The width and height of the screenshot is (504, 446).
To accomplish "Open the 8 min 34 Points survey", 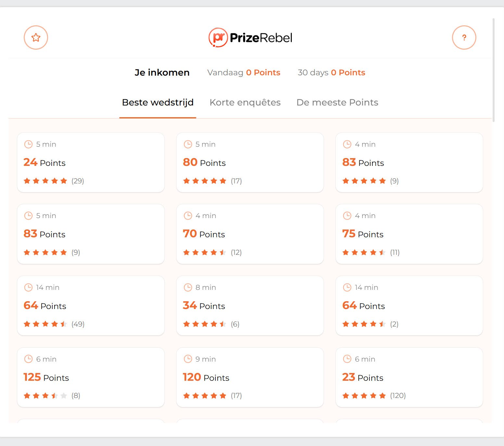I will click(x=250, y=305).
